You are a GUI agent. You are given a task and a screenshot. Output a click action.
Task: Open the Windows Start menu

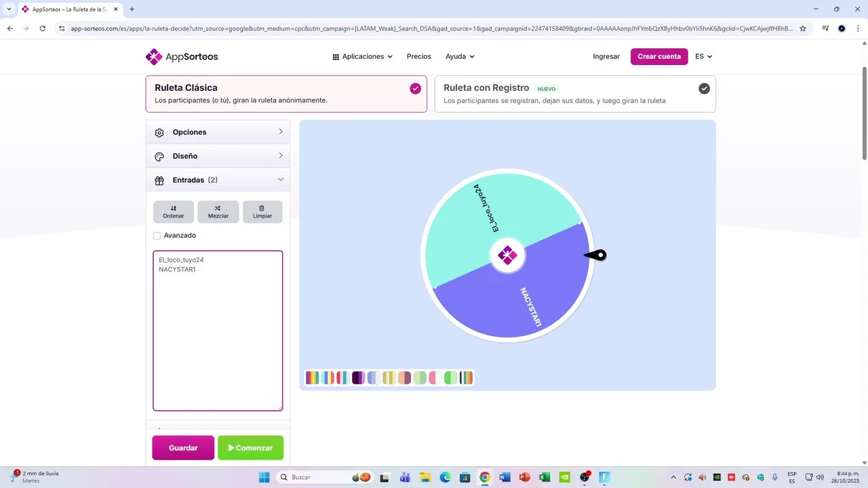[x=264, y=477]
